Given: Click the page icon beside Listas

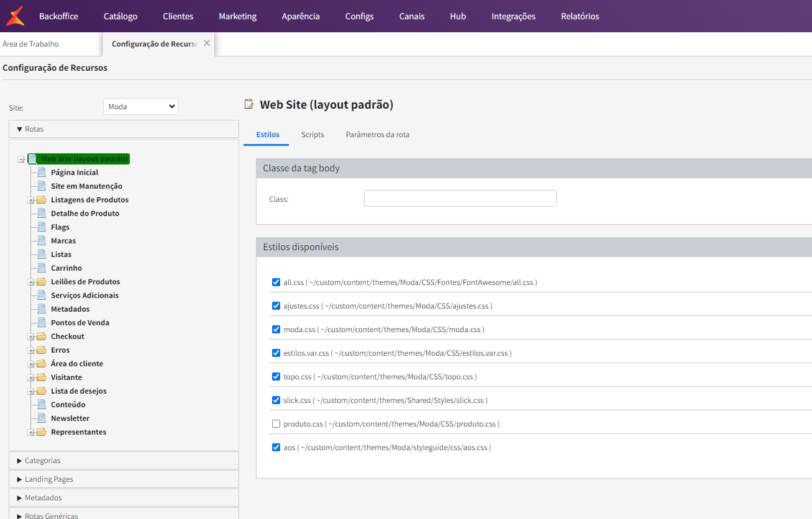Looking at the screenshot, I should [42, 255].
